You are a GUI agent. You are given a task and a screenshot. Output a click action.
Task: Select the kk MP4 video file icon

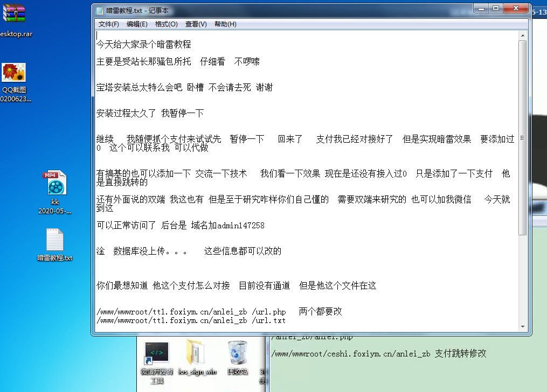[55, 192]
